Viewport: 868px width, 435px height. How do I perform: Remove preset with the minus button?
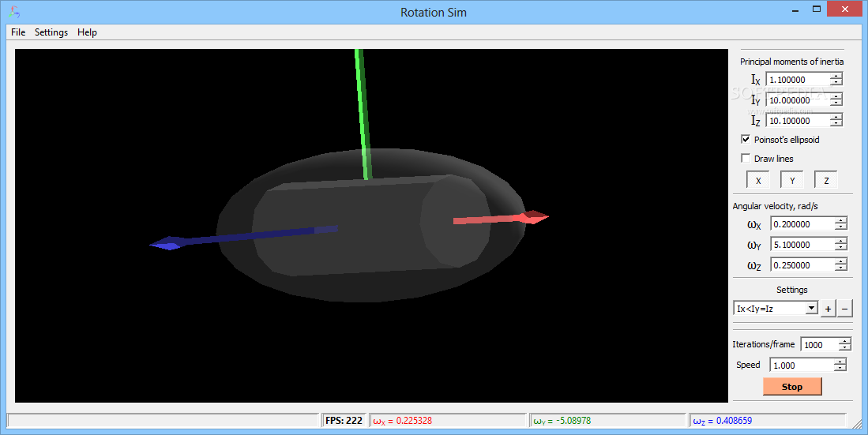844,309
